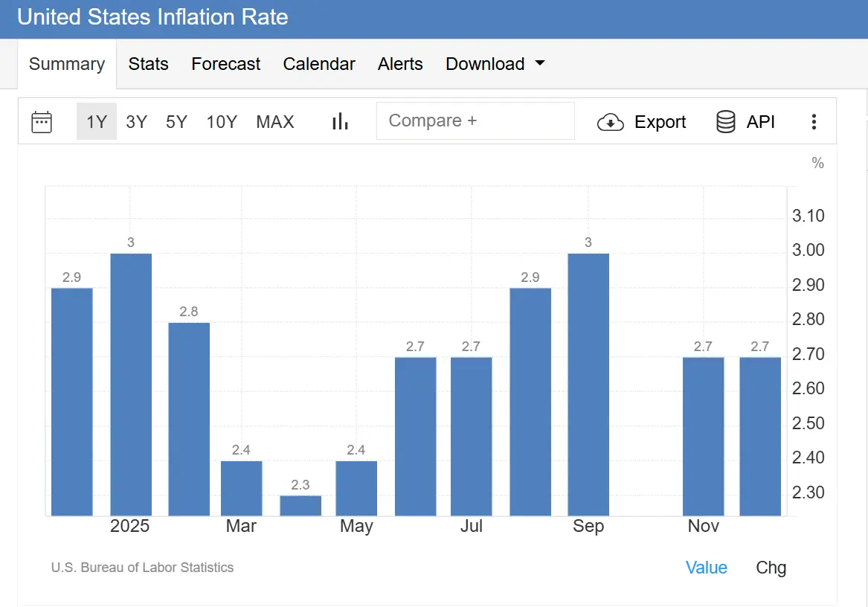
Task: Select the 1Y time range
Action: 97,122
